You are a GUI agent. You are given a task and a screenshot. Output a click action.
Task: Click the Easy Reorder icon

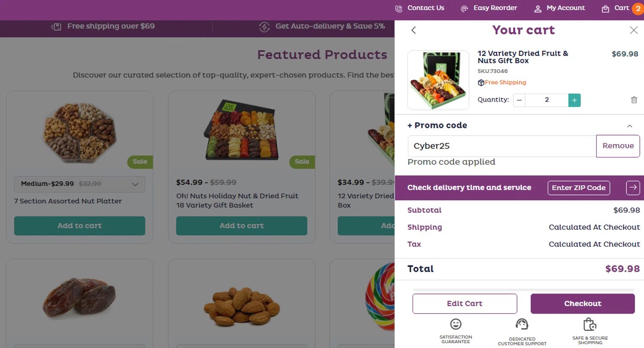tap(464, 9)
